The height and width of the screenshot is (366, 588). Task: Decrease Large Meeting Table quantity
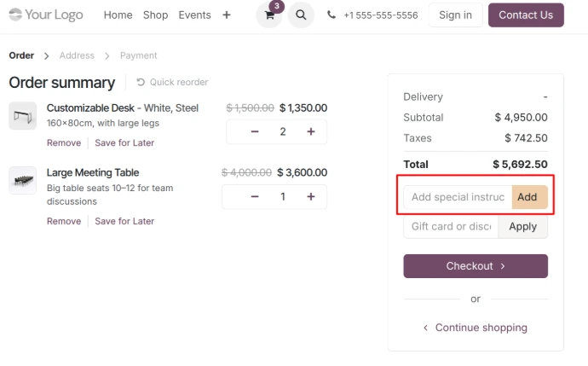coord(254,196)
